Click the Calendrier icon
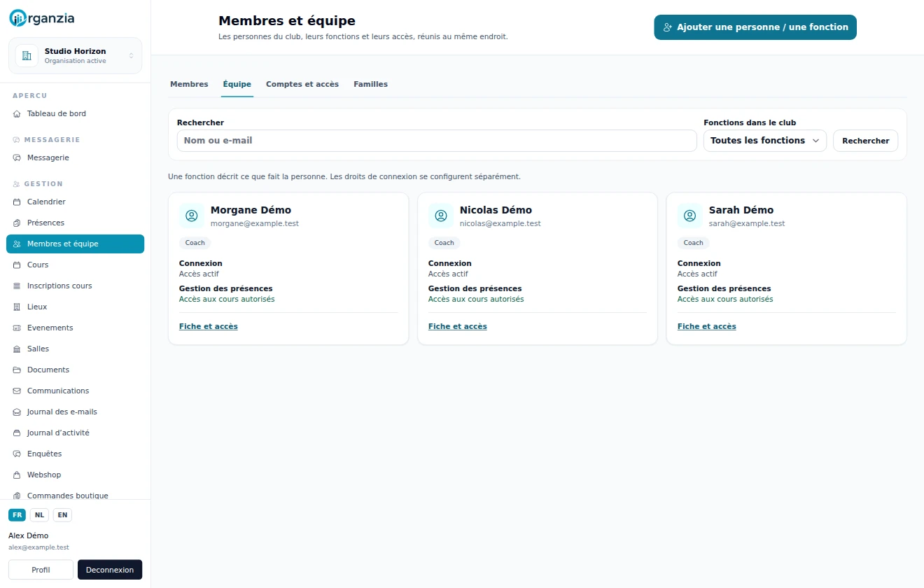Image resolution: width=924 pixels, height=588 pixels. point(17,202)
